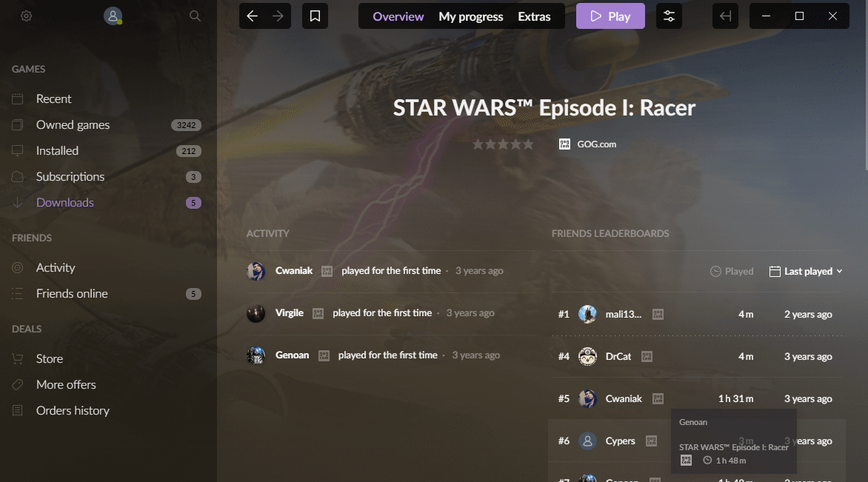Click the Subscriptions cloud icon
Viewport: 868px width, 482px height.
(x=18, y=177)
